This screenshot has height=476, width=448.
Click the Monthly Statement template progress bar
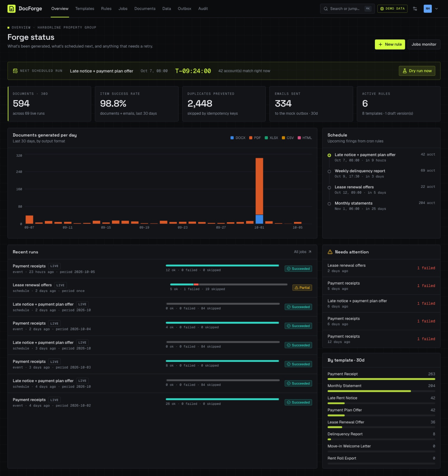click(x=381, y=391)
